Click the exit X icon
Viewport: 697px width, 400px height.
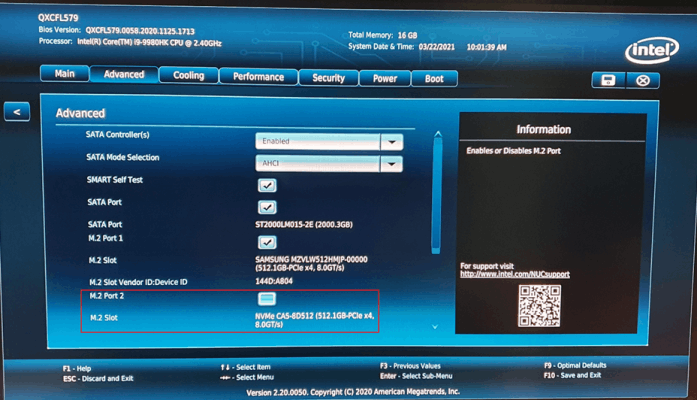click(642, 80)
